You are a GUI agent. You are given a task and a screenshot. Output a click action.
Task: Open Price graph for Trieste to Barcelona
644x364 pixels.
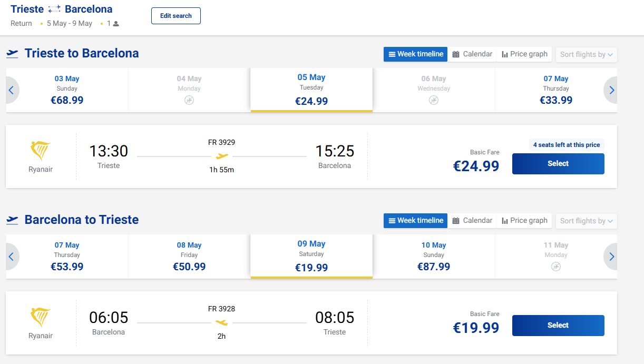(524, 54)
